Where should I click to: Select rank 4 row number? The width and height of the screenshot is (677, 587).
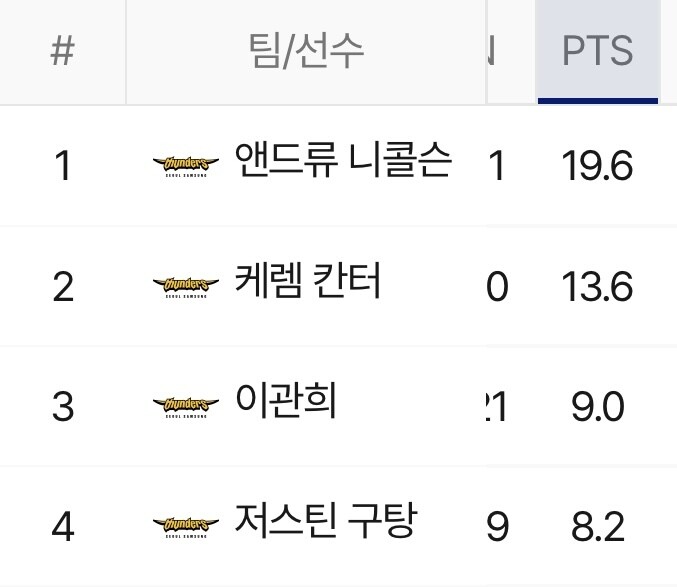click(62, 526)
